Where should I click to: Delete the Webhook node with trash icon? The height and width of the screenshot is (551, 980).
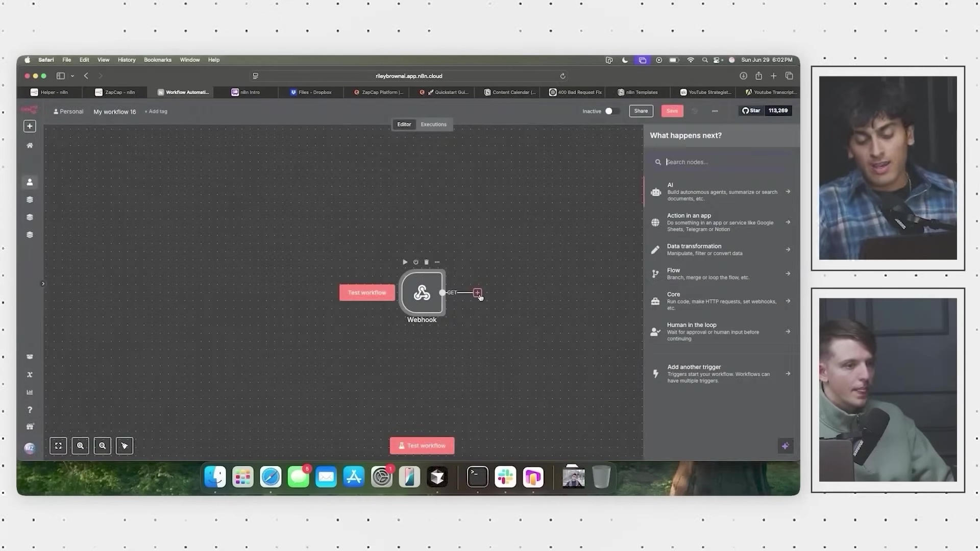click(426, 262)
